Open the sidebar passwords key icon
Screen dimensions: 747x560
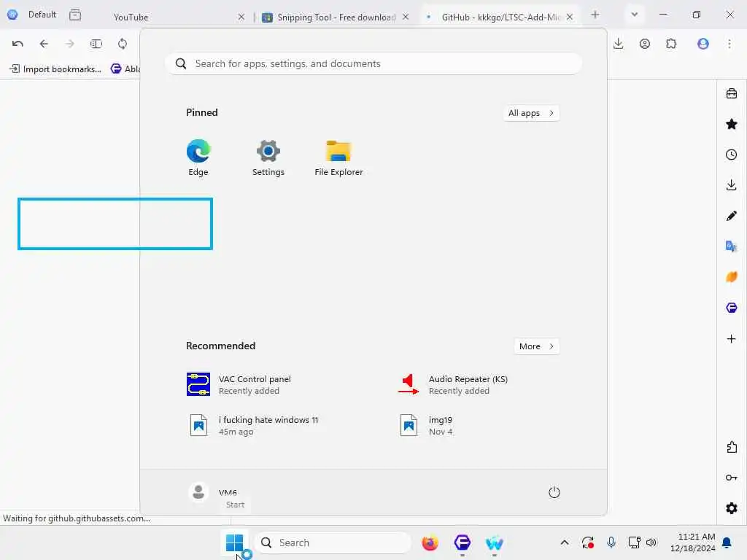tap(731, 478)
